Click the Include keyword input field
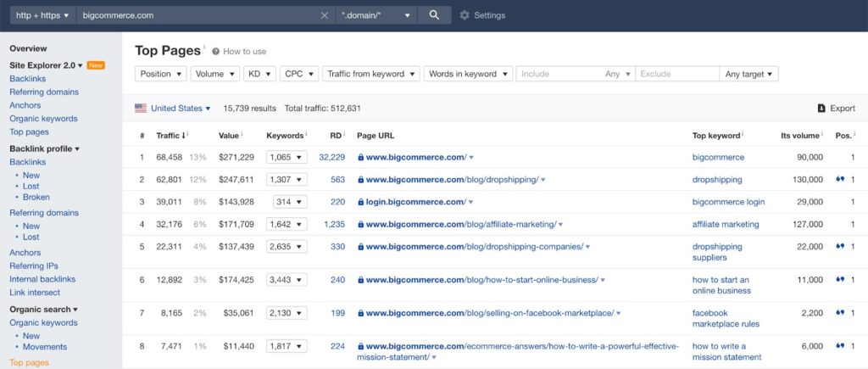 pyautogui.click(x=559, y=74)
